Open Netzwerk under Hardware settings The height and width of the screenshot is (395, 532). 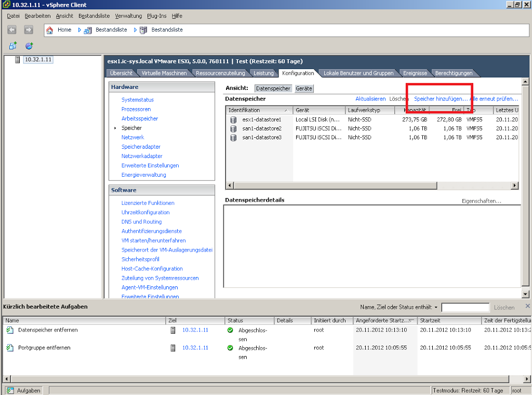click(x=132, y=137)
